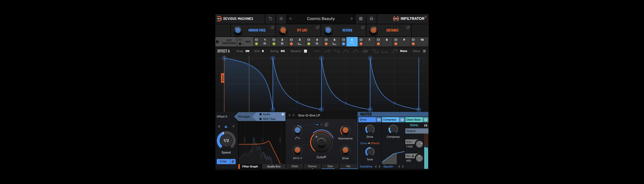
Task: Open the Audio Env tab
Action: [x=274, y=166]
